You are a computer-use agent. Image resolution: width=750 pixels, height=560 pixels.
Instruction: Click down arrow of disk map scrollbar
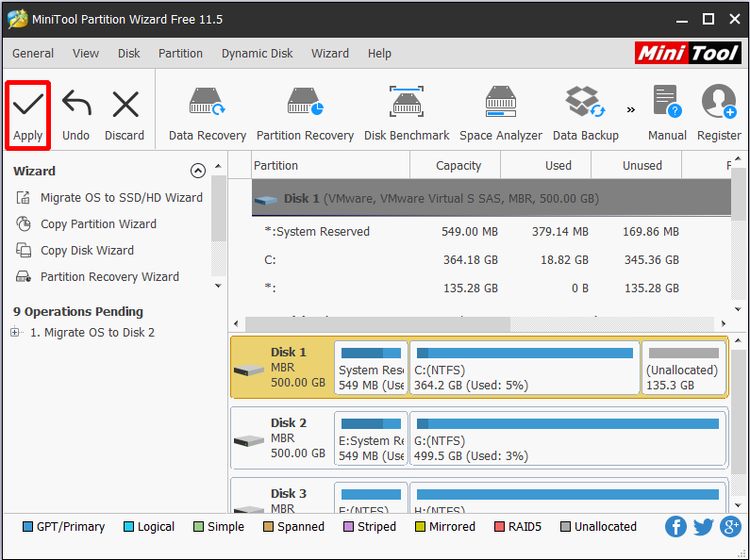pos(738,505)
